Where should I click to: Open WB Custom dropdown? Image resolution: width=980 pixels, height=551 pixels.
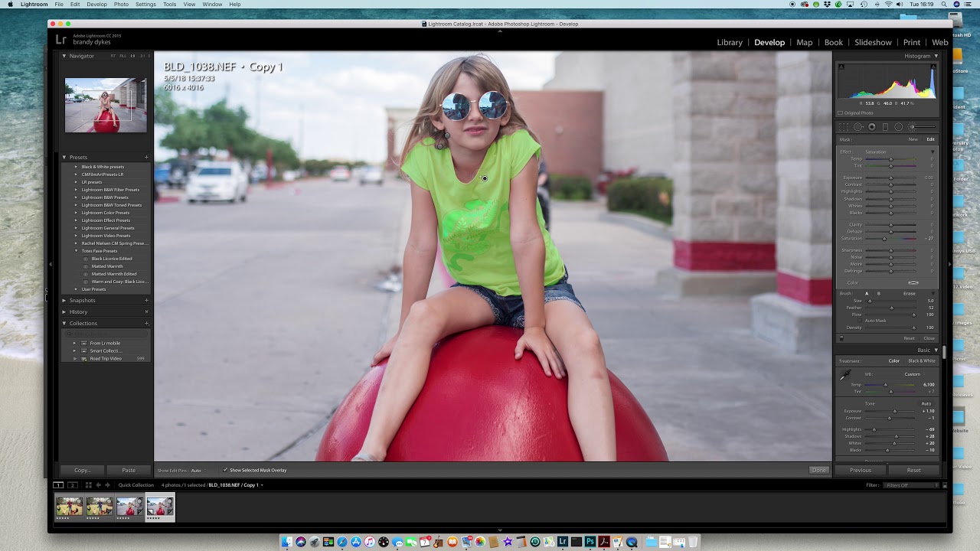(915, 374)
